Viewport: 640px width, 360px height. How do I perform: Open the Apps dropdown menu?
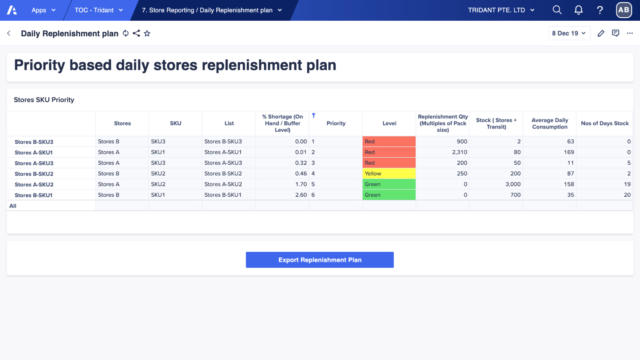pos(43,10)
